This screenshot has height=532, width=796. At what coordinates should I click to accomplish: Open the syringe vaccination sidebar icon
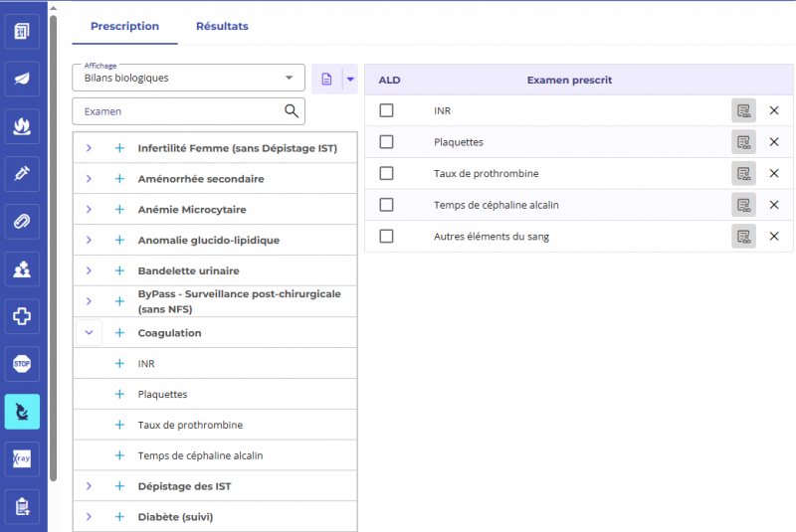tap(22, 174)
